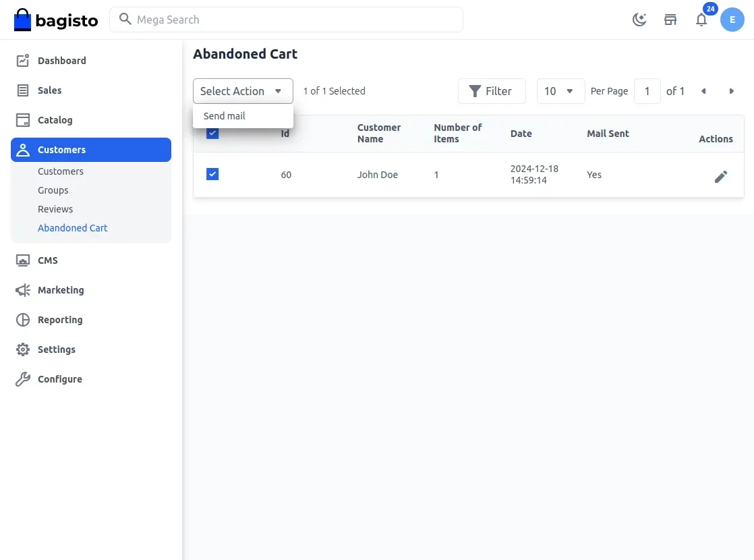
Task: Click the bagisto logo
Action: pos(56,20)
